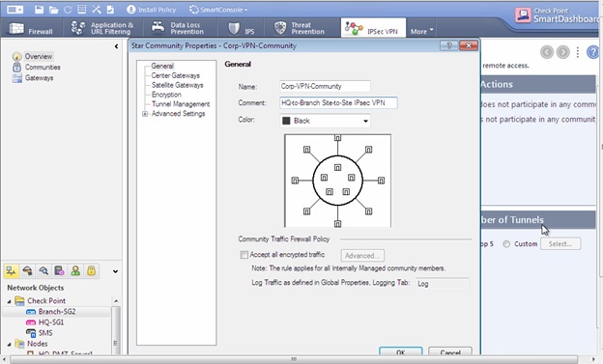This screenshot has height=364, width=603.
Task: Click the Log field in logging row
Action: [443, 284]
